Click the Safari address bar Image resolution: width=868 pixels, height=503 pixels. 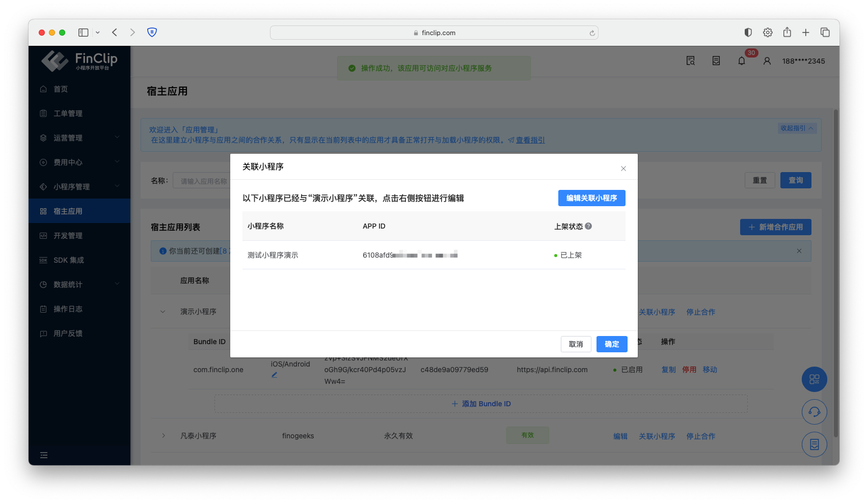[x=434, y=33]
